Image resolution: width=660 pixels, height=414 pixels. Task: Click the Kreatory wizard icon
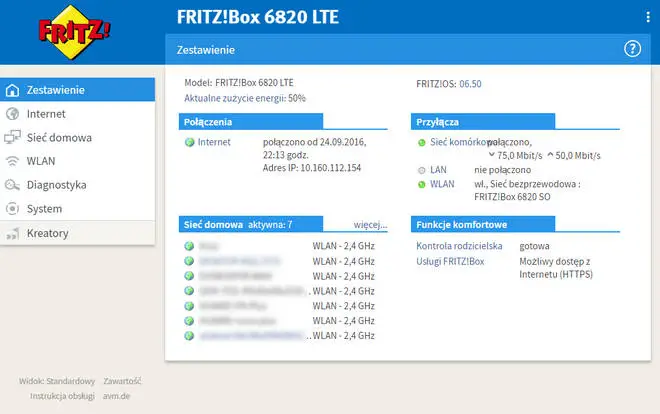[x=13, y=233]
